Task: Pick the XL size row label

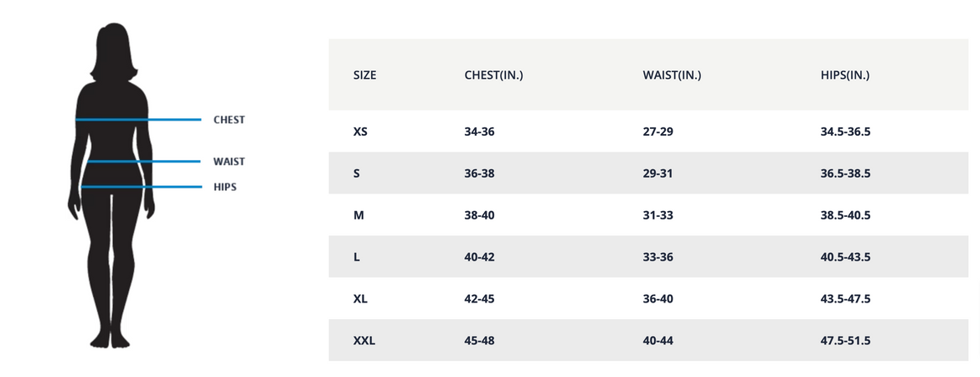Action: 360,299
